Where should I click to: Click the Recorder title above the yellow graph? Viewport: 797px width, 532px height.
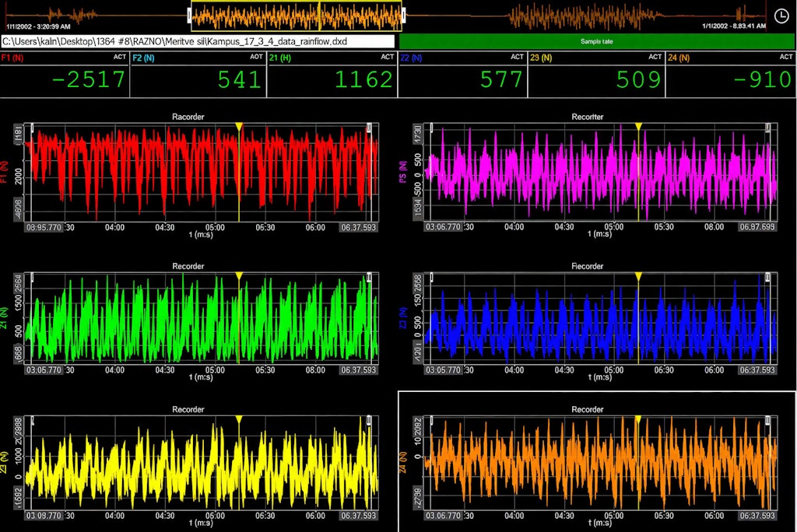click(188, 409)
